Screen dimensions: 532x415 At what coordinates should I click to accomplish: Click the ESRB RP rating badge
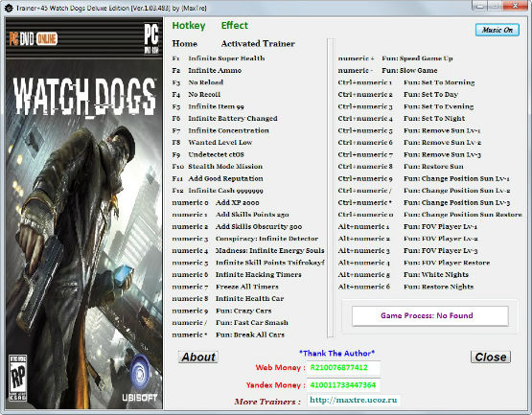tap(17, 378)
